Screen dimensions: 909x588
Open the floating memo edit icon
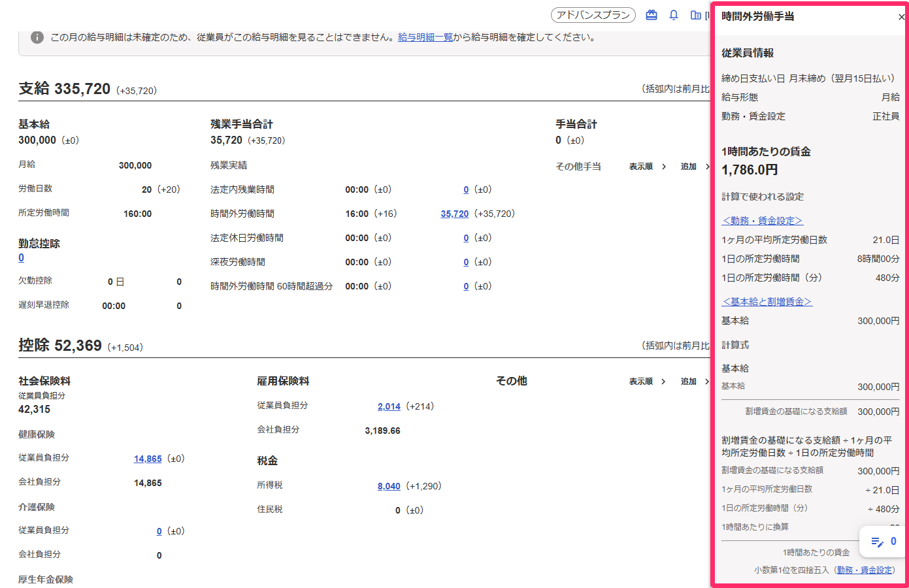[878, 542]
